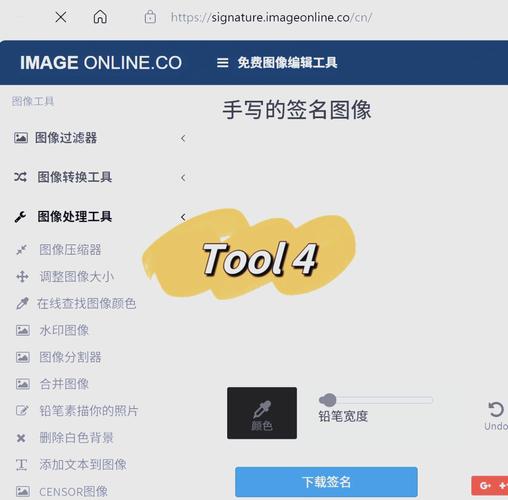Click the 图像工具 sidebar header text
Image resolution: width=508 pixels, height=500 pixels.
(33, 101)
